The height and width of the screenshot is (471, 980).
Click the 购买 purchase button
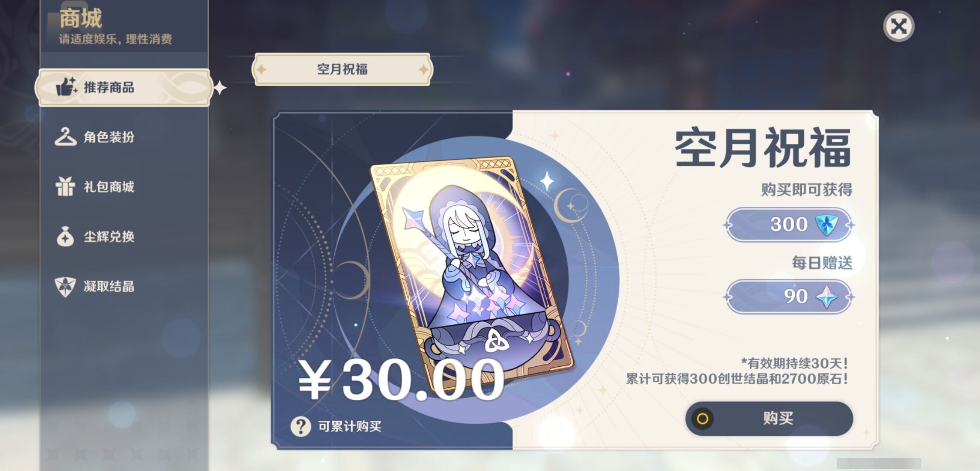tap(769, 419)
